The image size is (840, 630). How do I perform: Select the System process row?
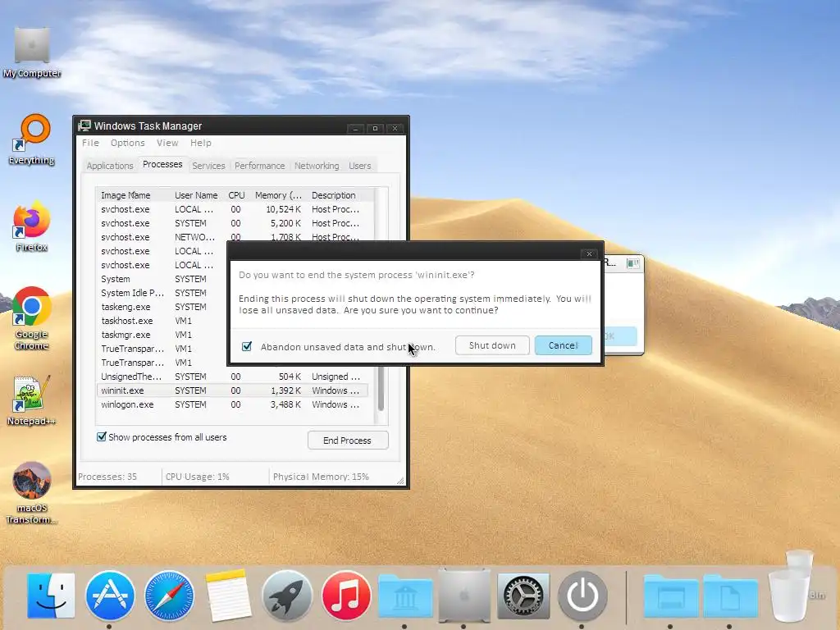(162, 279)
